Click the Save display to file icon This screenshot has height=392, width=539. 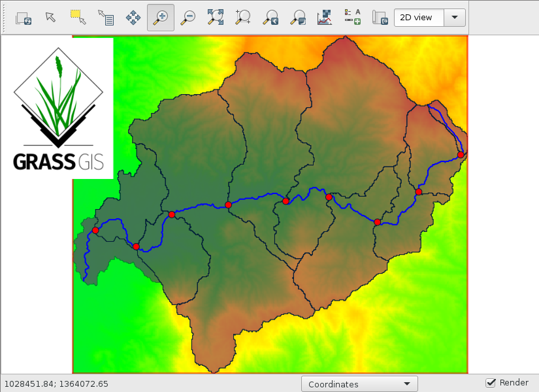coord(380,18)
